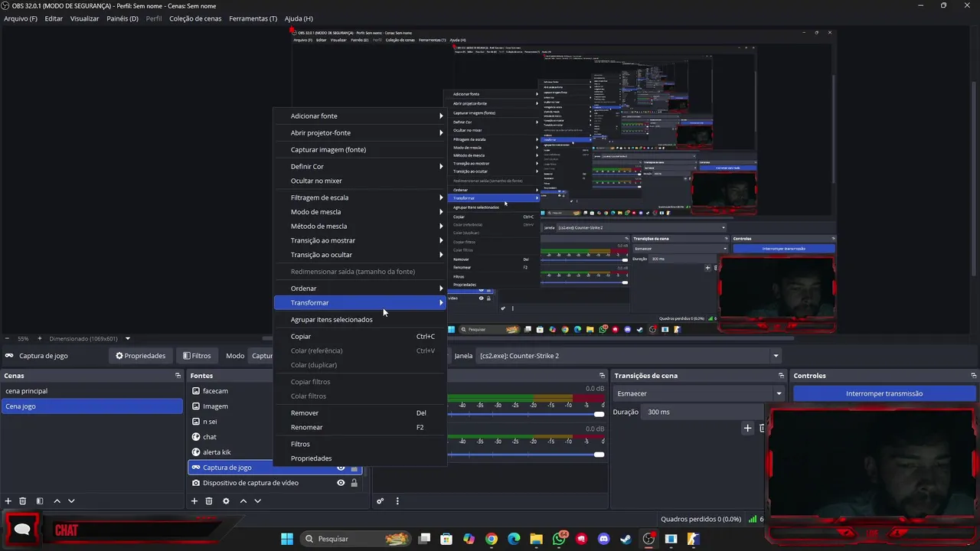Toggle the lock on Dispositivo de captura de vídeo
This screenshot has width=980, height=551.
(354, 483)
